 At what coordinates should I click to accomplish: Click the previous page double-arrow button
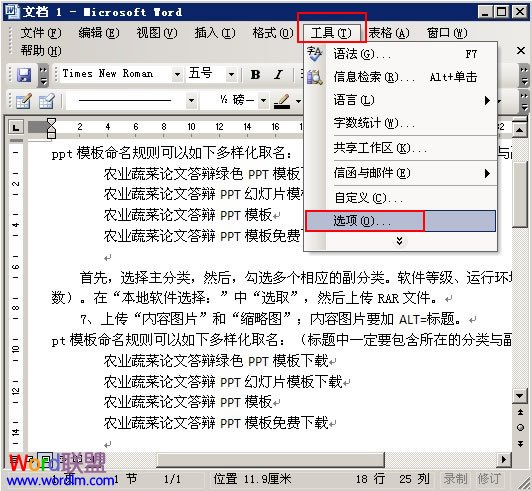pyautogui.click(x=520, y=412)
